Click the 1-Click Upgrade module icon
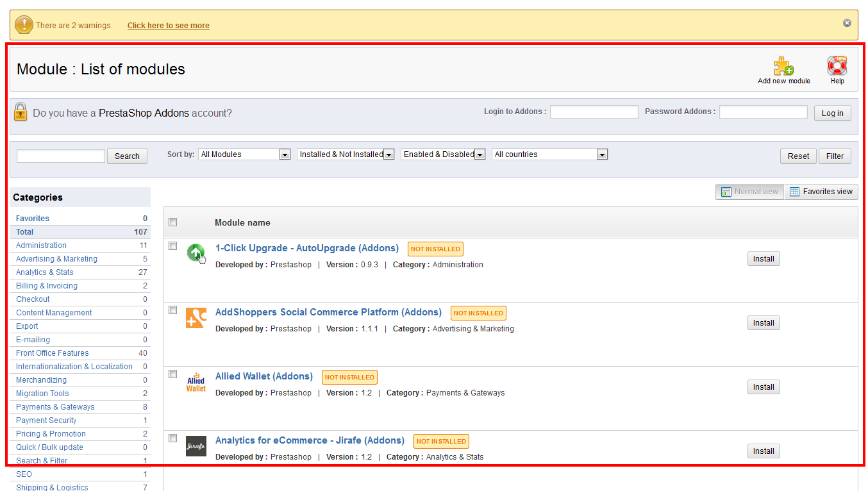This screenshot has width=868, height=491. coord(196,253)
